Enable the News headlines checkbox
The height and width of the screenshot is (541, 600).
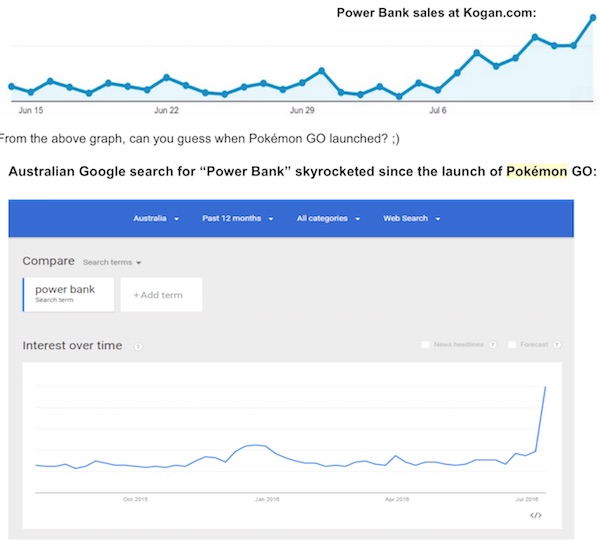pos(427,345)
